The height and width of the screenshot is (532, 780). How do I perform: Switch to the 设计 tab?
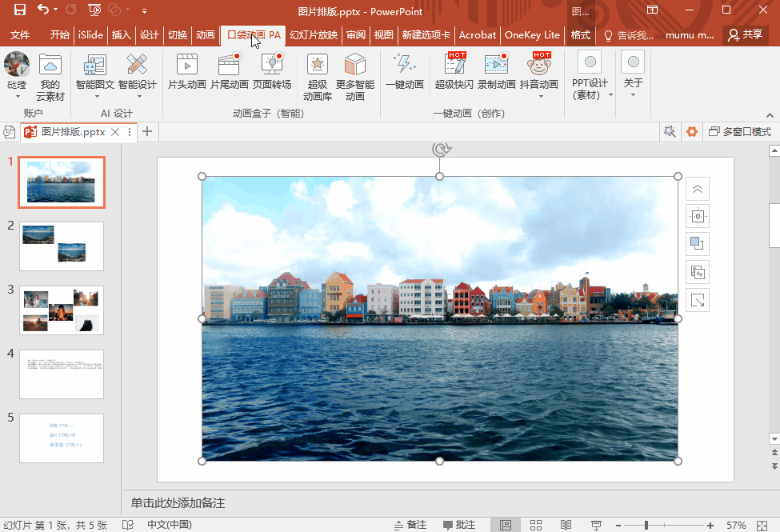(x=149, y=35)
